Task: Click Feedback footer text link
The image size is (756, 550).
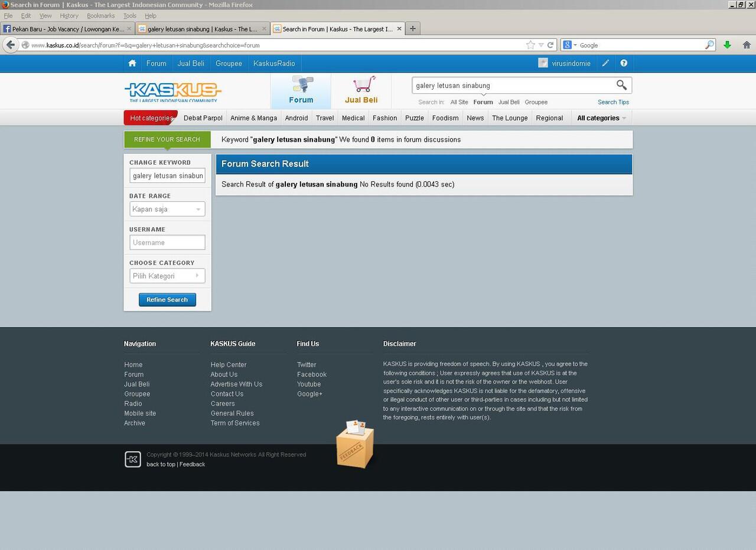Action: pyautogui.click(x=192, y=464)
